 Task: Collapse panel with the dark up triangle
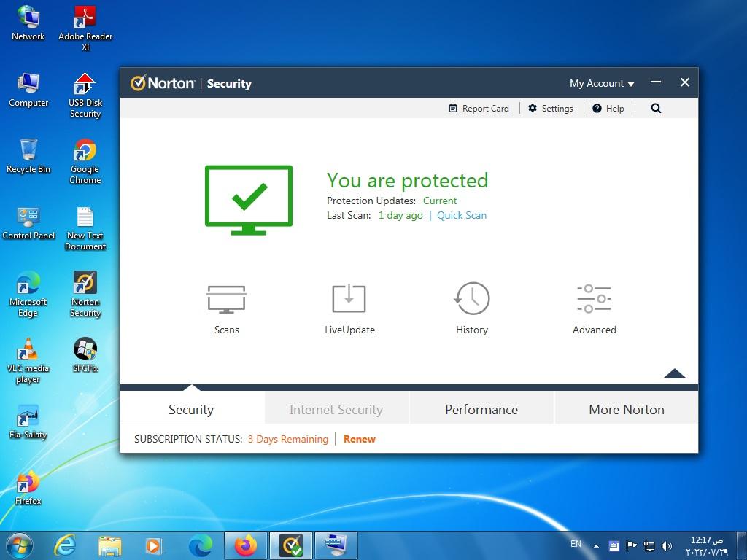tap(675, 373)
